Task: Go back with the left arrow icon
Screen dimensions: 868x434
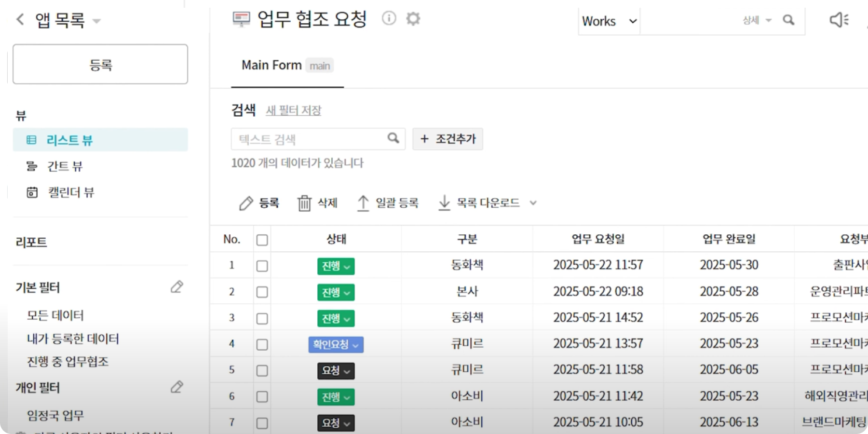Action: pos(20,20)
